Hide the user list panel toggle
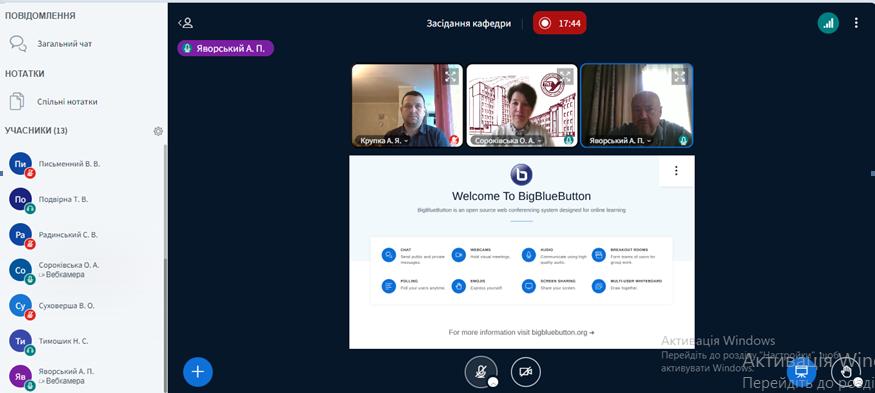The image size is (875, 393). coord(185,23)
